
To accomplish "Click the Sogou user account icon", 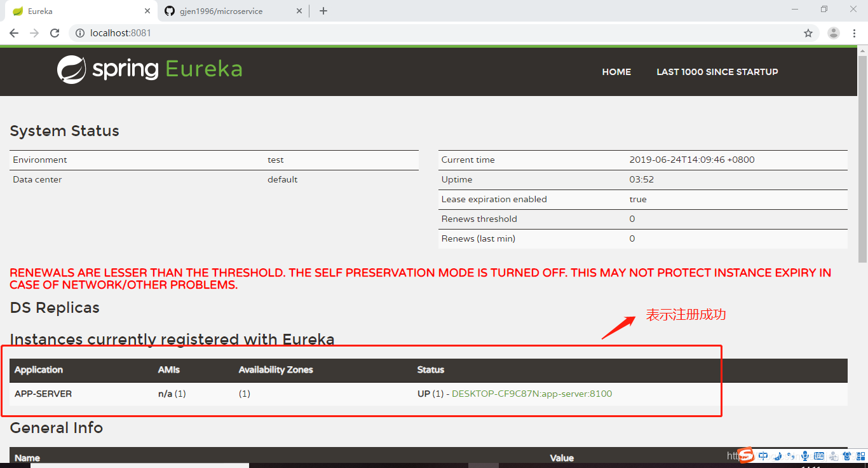I will [833, 456].
